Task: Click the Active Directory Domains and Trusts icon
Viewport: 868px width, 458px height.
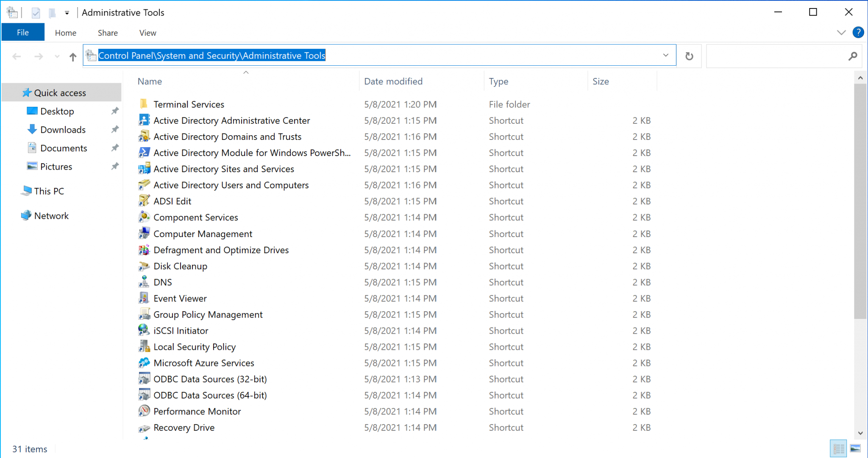Action: [x=144, y=136]
